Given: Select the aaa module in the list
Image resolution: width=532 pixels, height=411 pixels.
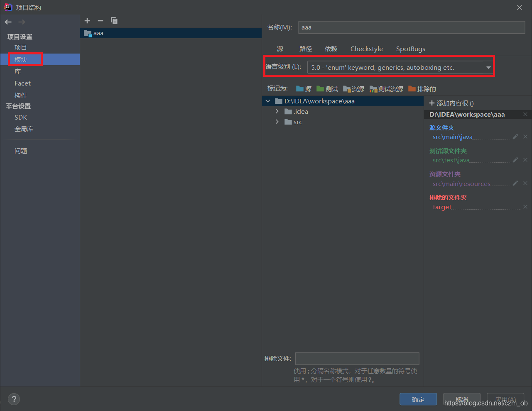Looking at the screenshot, I should tap(171, 33).
